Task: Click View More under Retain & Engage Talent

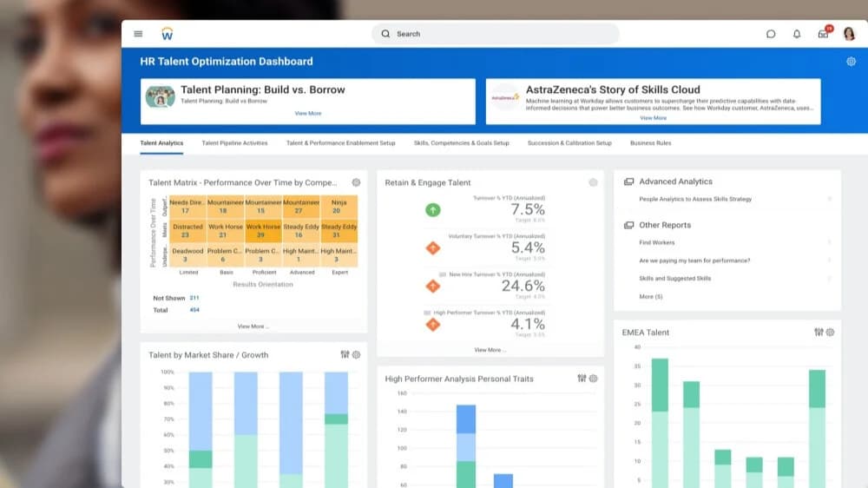Action: 490,350
